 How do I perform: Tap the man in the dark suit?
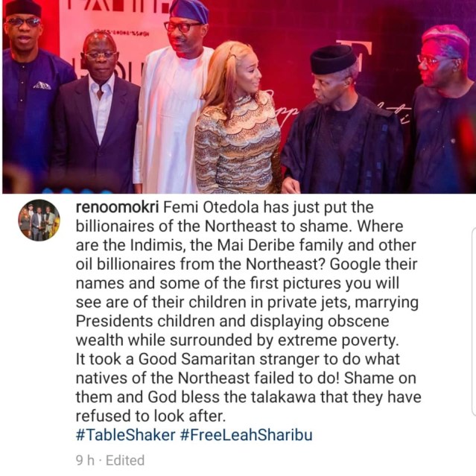(x=97, y=114)
